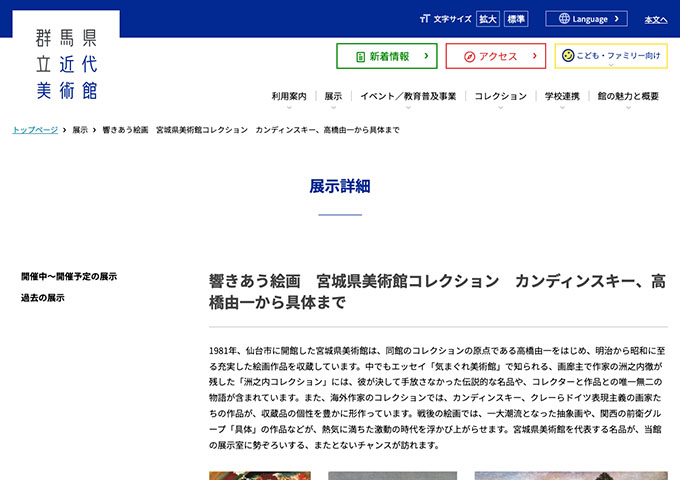
Task: Expand the 利用案内 menu
Action: coord(289,97)
